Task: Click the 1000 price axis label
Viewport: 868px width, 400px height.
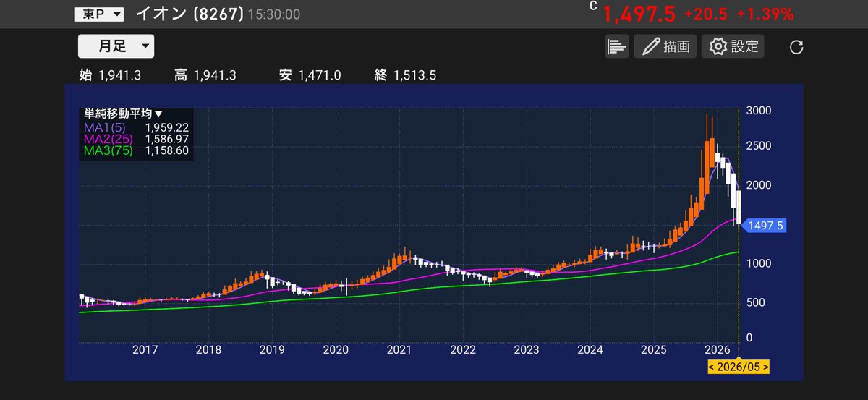Action: pyautogui.click(x=759, y=263)
